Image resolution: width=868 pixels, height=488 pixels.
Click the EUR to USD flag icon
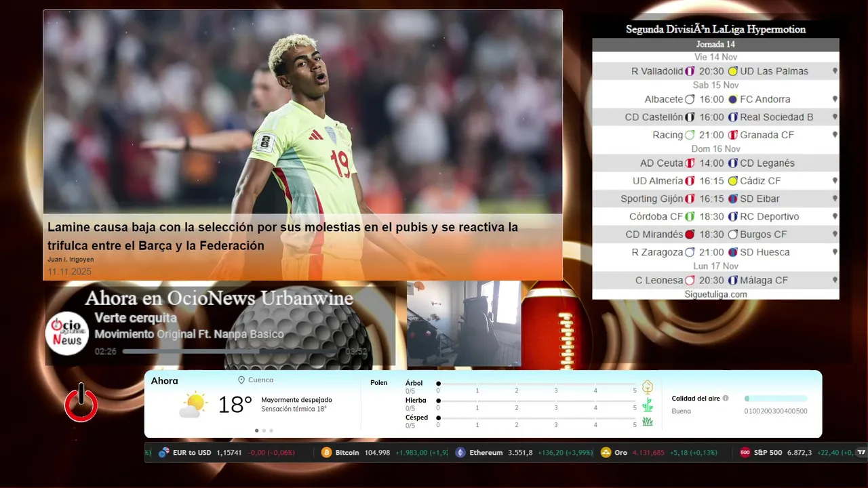(x=163, y=453)
